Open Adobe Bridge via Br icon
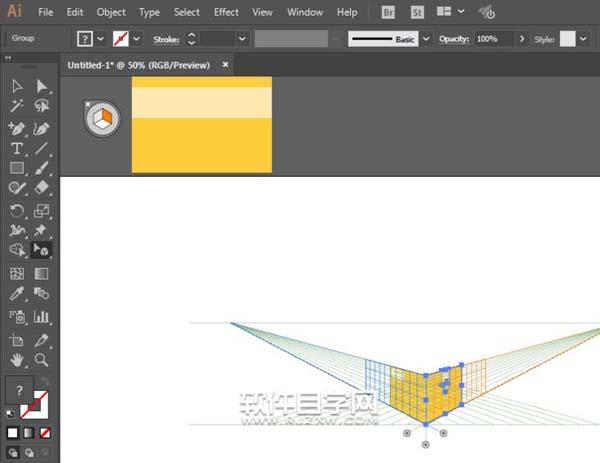 [x=388, y=13]
